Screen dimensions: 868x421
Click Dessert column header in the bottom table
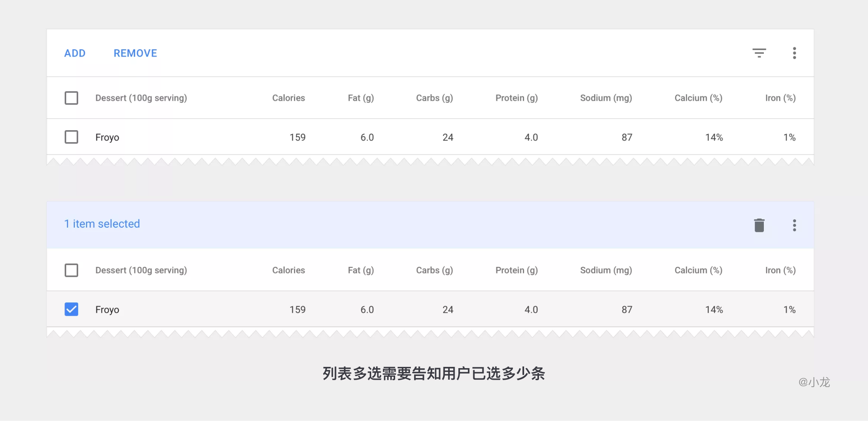[141, 270]
